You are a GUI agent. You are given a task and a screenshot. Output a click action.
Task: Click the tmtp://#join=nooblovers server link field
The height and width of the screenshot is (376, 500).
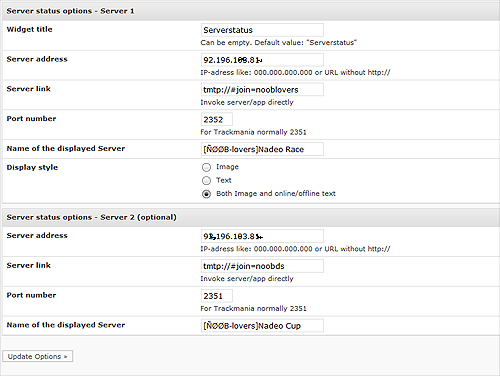pos(262,90)
